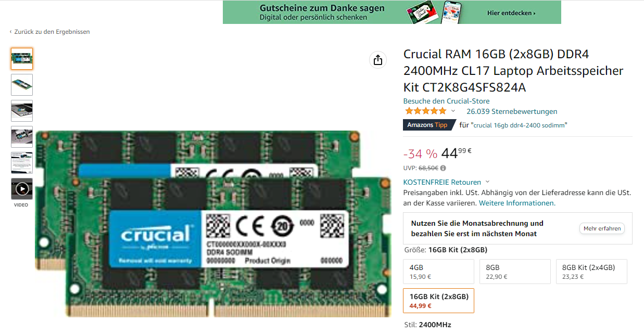644x335 pixels.
Task: Play the product video thumbnail
Action: coord(22,189)
